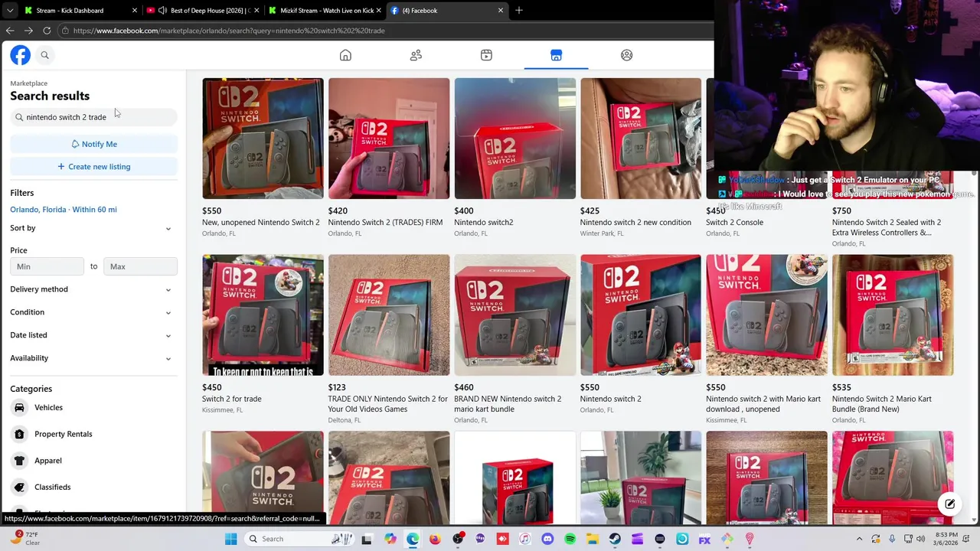The image size is (980, 551).
Task: Click the Facebook logo
Action: pyautogui.click(x=21, y=55)
